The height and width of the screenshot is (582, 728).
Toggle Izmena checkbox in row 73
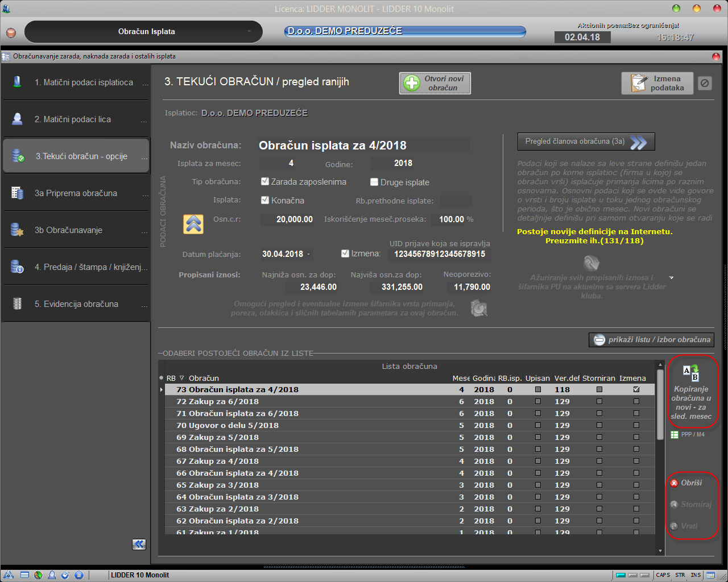coord(636,389)
